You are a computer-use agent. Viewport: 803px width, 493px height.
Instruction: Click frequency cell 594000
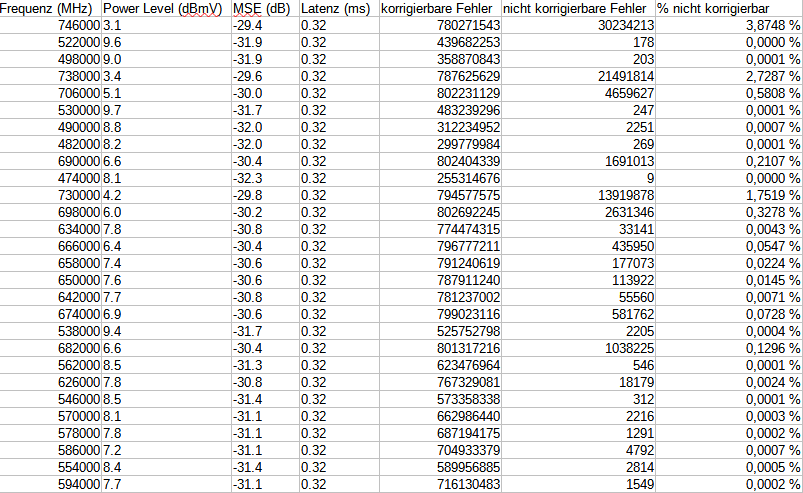pyautogui.click(x=51, y=484)
